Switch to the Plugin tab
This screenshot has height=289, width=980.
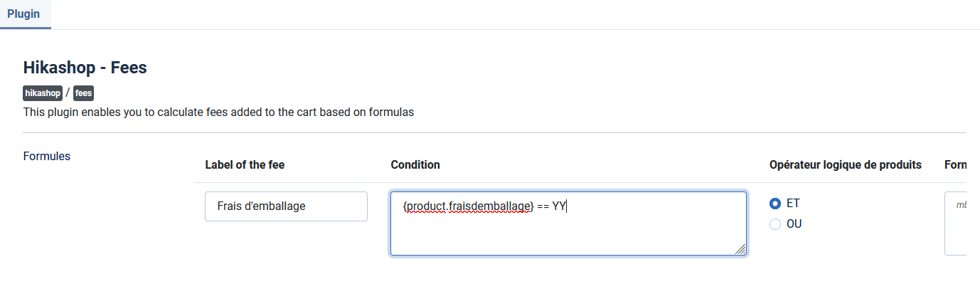point(25,14)
